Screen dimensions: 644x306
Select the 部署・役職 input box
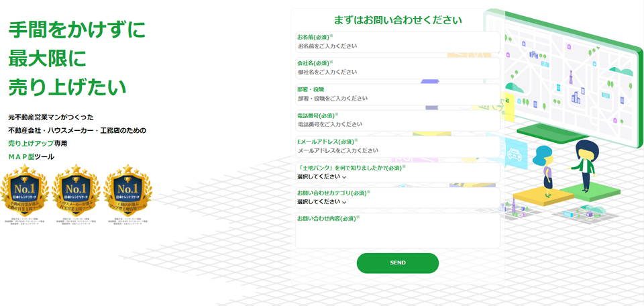click(x=397, y=98)
